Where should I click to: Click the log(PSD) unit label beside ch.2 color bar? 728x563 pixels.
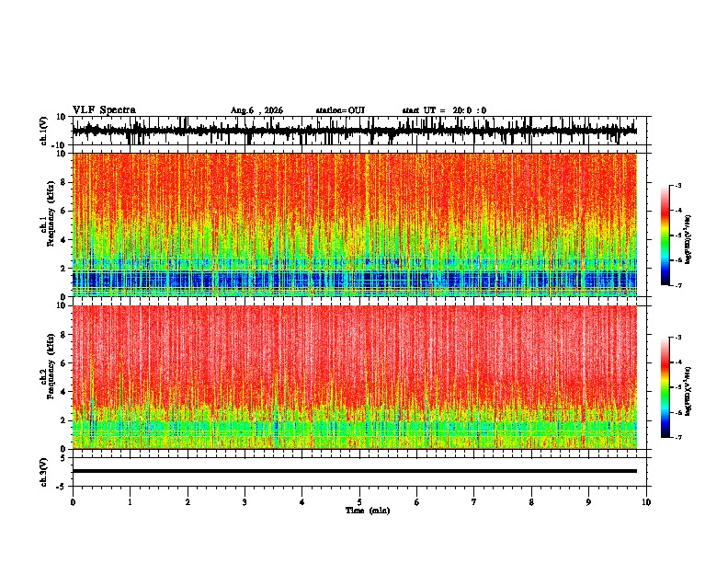click(x=688, y=391)
